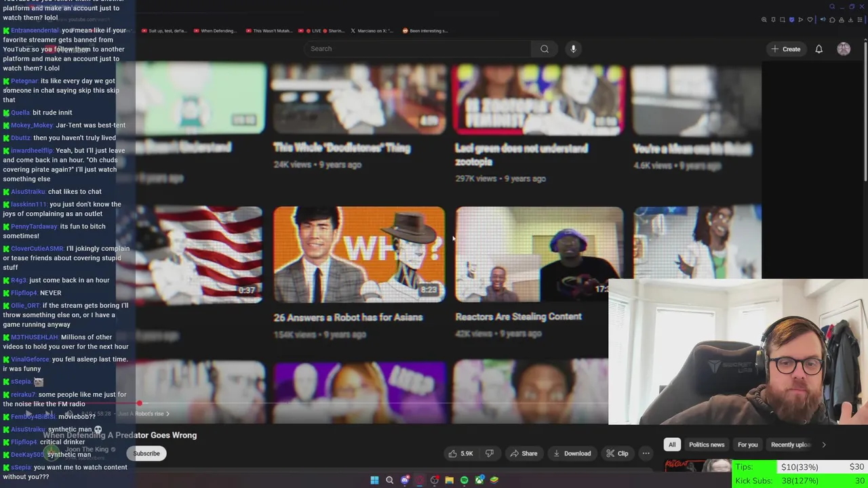Click 'Reactors Are Stealing Content' title text
The image size is (868, 488).
coord(518,317)
